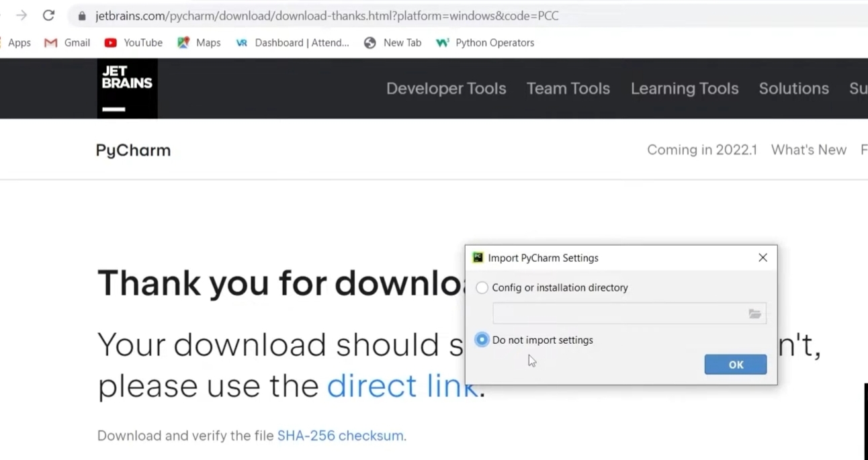Screen dimensions: 868x460
Task: Click the JetBrains logo
Action: point(127,89)
